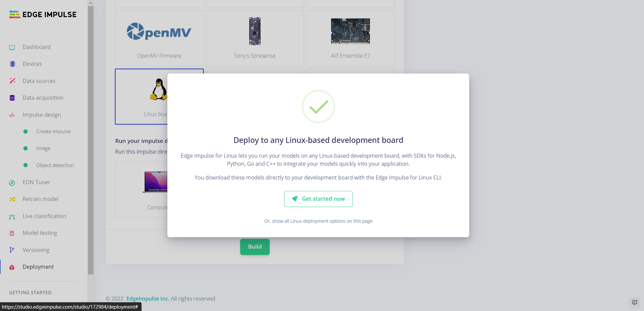
Task: Click the Get started now button
Action: (318, 199)
